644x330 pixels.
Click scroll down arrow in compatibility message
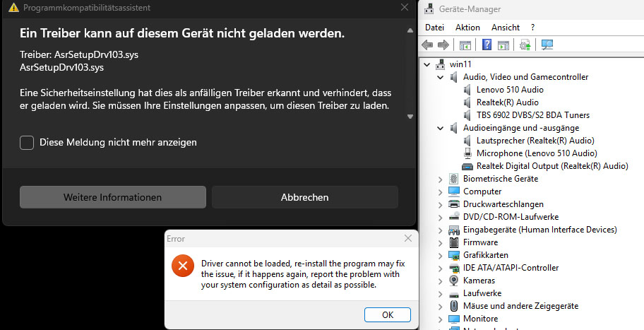(410, 117)
